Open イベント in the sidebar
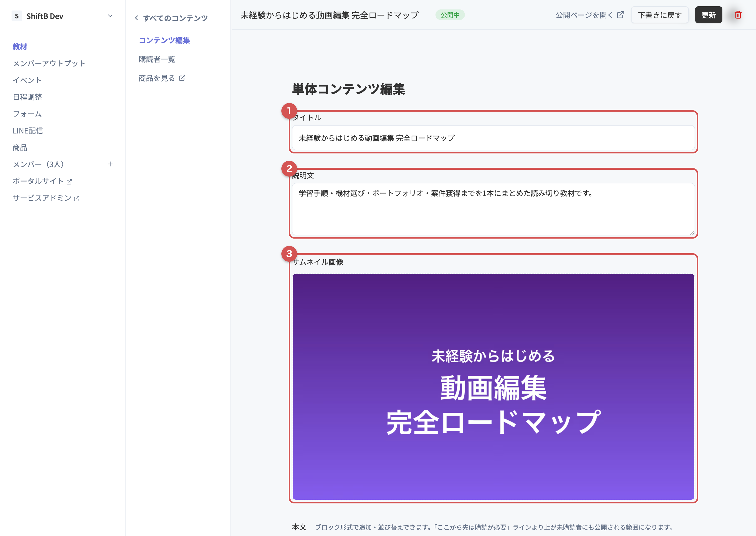Screen dimensions: 756x536 [27, 80]
